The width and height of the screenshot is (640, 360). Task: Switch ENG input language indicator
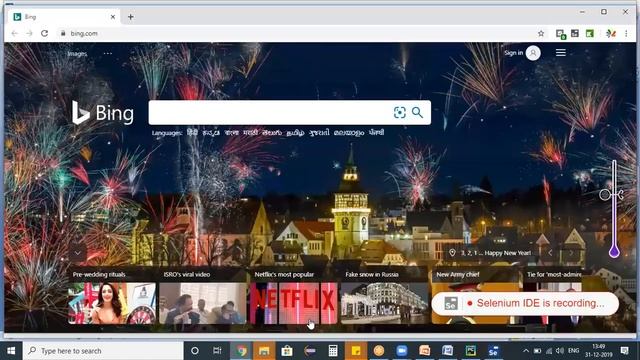coord(573,351)
